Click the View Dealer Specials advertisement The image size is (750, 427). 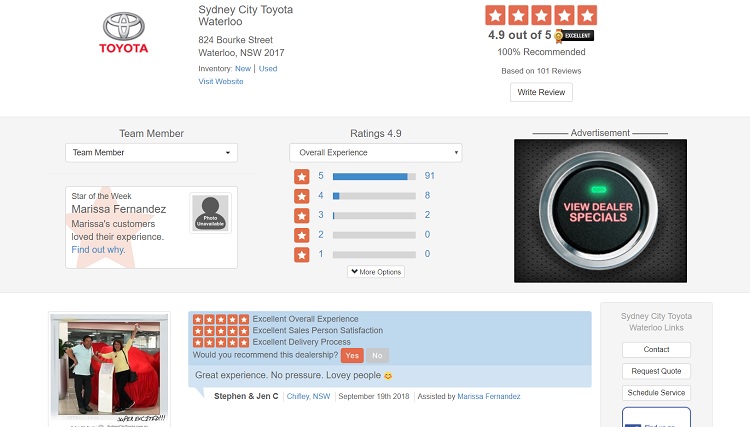(x=600, y=211)
